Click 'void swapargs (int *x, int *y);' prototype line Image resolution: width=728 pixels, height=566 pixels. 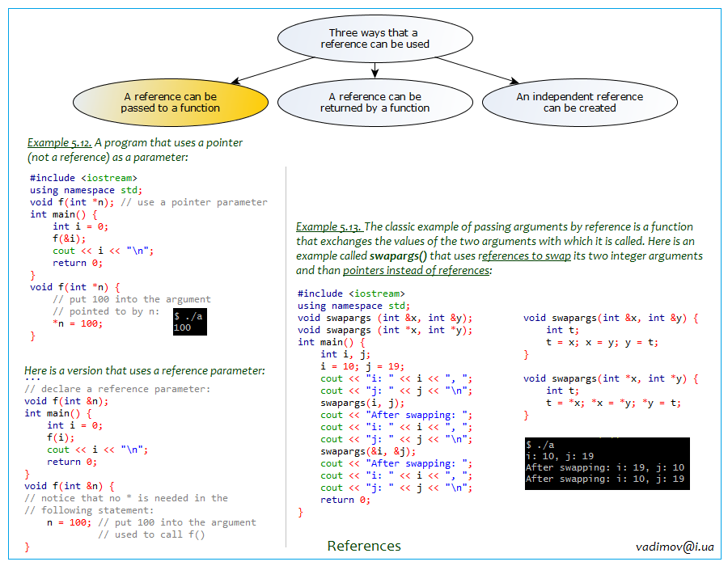coord(385,330)
